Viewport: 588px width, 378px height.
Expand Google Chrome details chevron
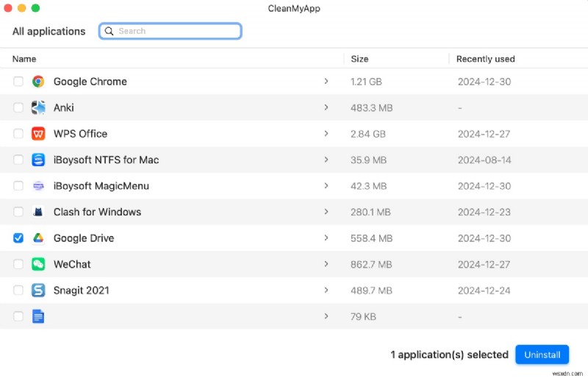click(326, 81)
